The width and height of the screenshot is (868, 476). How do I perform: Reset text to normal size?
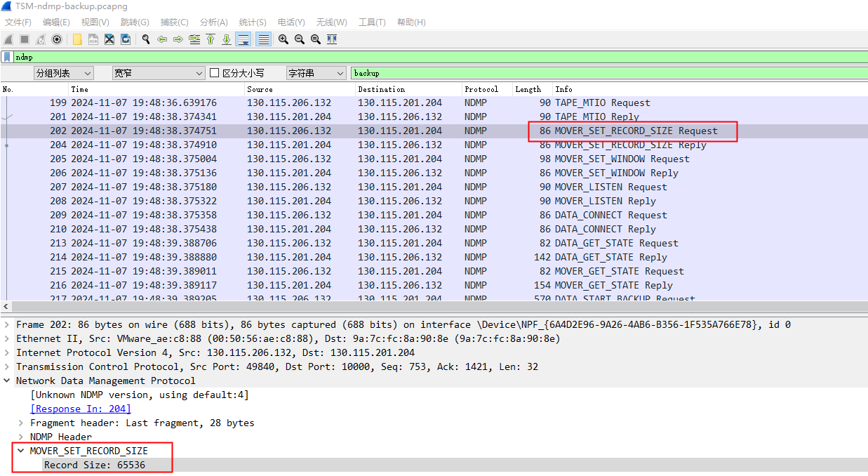coord(316,39)
